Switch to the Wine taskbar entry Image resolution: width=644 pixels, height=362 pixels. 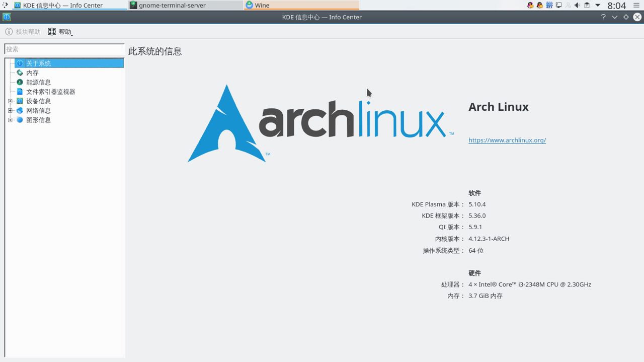click(302, 5)
